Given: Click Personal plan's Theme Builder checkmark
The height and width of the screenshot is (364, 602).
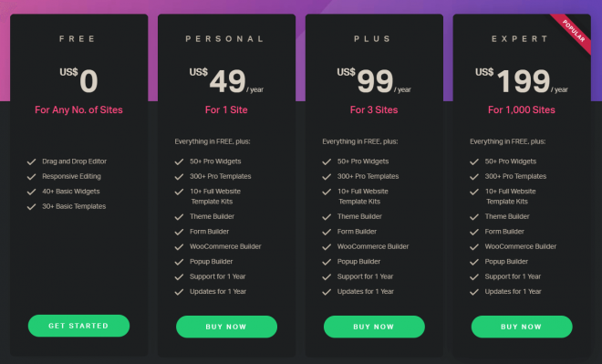Looking at the screenshot, I should click(179, 217).
